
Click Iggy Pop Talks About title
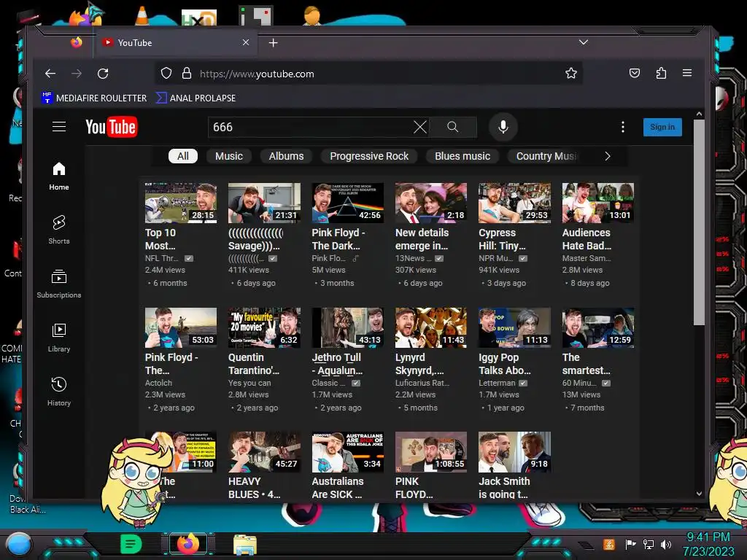point(505,364)
